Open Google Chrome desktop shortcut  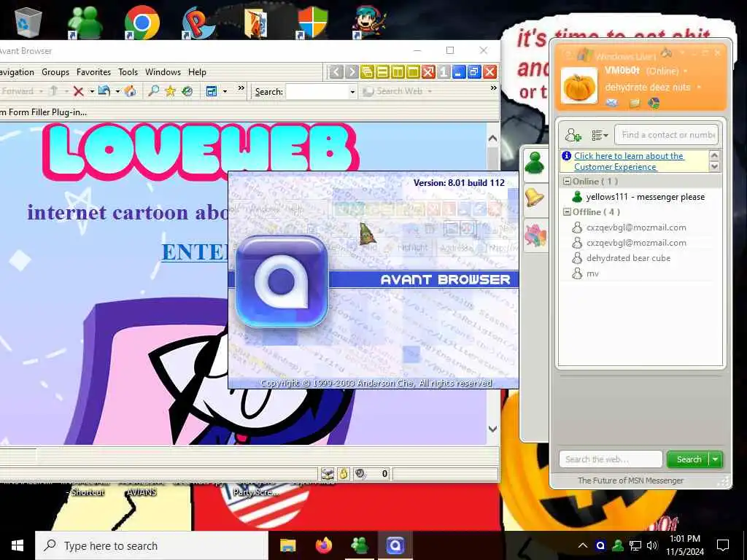[x=142, y=22]
